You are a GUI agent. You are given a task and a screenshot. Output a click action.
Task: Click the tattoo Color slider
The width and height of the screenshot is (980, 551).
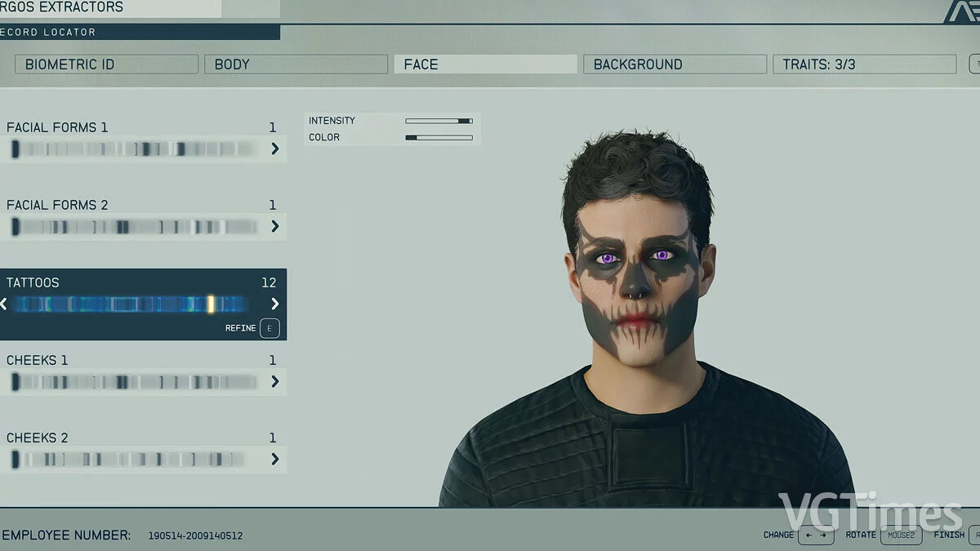pyautogui.click(x=439, y=138)
